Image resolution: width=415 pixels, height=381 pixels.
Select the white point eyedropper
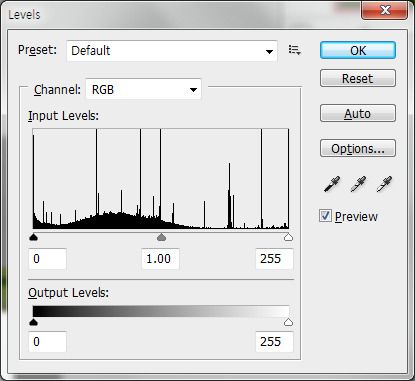click(384, 184)
